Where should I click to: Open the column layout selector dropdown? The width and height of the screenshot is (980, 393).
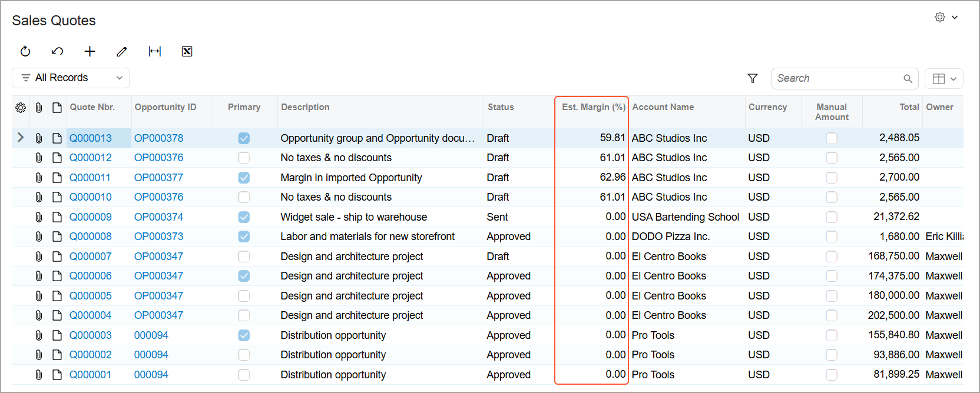[944, 78]
